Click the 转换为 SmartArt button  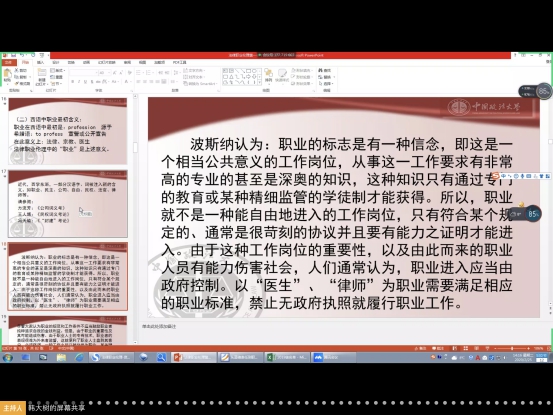click(x=200, y=84)
